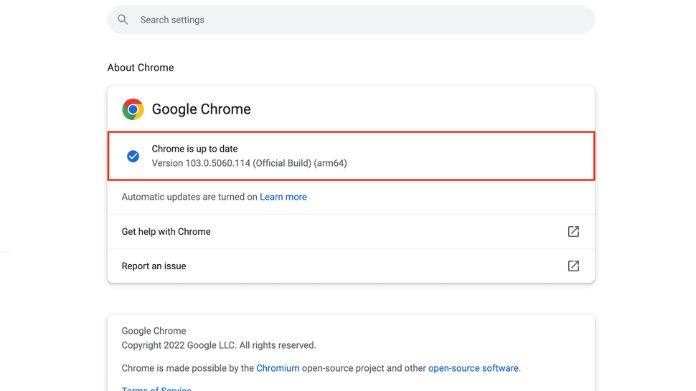Focus the Search settings input field

point(351,20)
